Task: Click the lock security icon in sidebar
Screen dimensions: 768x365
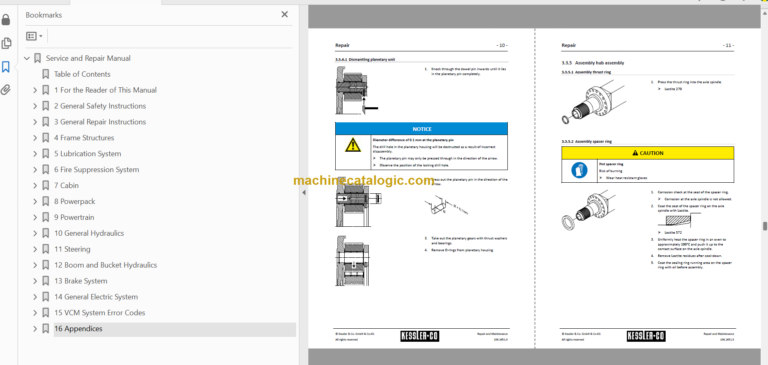Action: point(6,20)
